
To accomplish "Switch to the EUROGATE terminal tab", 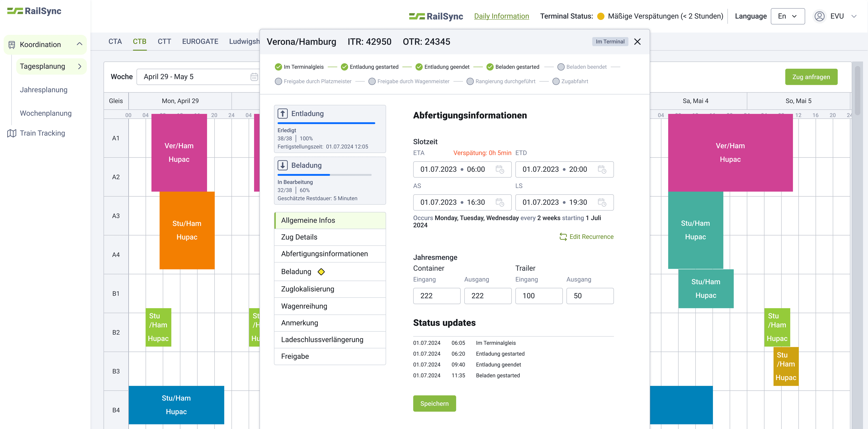I will tap(200, 41).
